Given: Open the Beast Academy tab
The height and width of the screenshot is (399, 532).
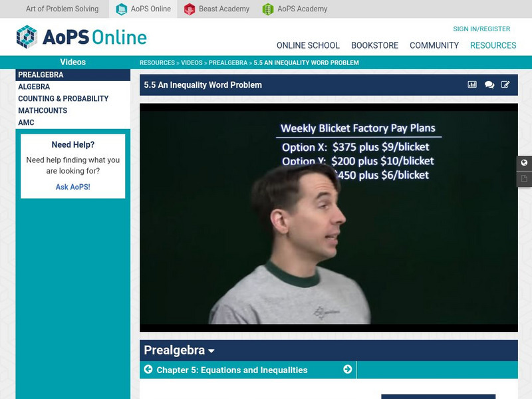Looking at the screenshot, I should coord(217,9).
